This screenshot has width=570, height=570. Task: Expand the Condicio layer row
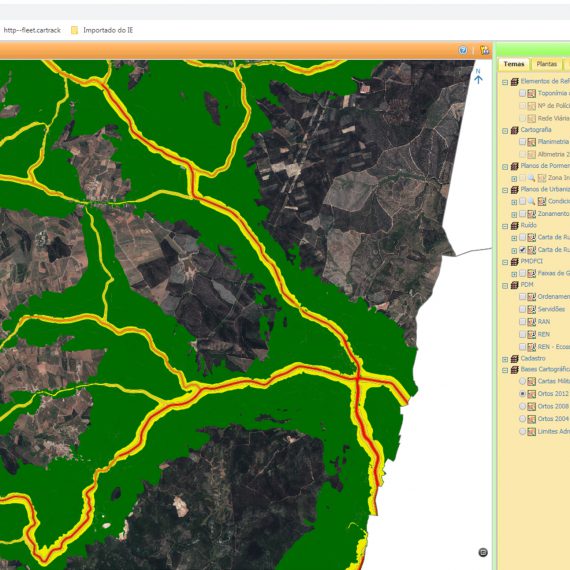pyautogui.click(x=514, y=202)
